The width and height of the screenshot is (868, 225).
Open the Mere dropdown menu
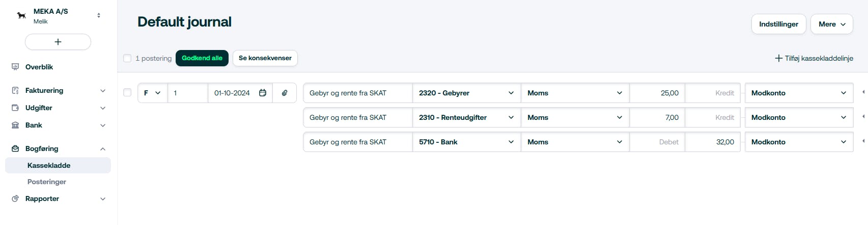(831, 24)
